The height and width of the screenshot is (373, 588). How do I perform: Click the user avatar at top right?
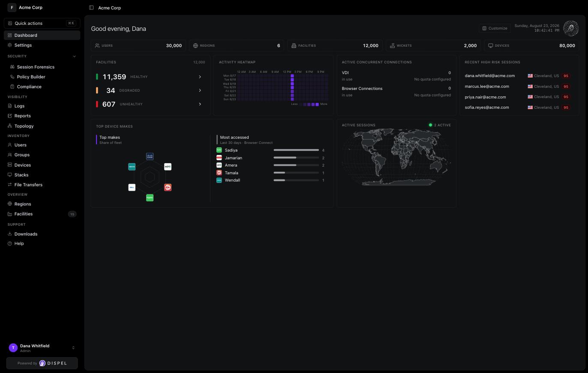pyautogui.click(x=571, y=28)
